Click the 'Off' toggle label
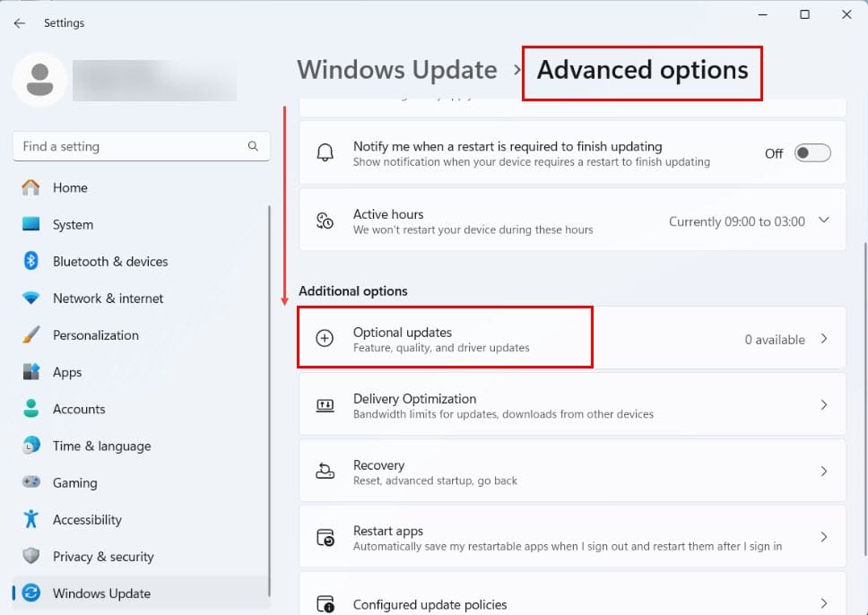 coord(774,153)
